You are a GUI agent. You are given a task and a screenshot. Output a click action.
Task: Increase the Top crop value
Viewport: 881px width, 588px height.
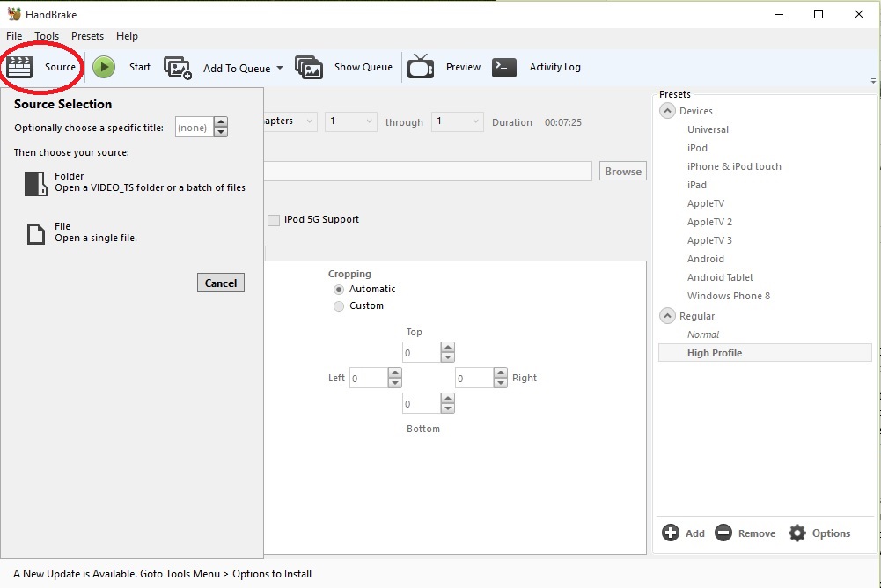tap(448, 348)
